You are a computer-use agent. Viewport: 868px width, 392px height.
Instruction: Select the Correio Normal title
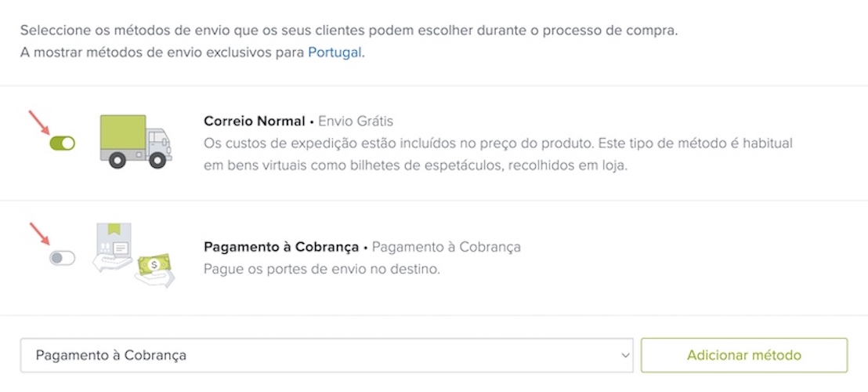[254, 122]
